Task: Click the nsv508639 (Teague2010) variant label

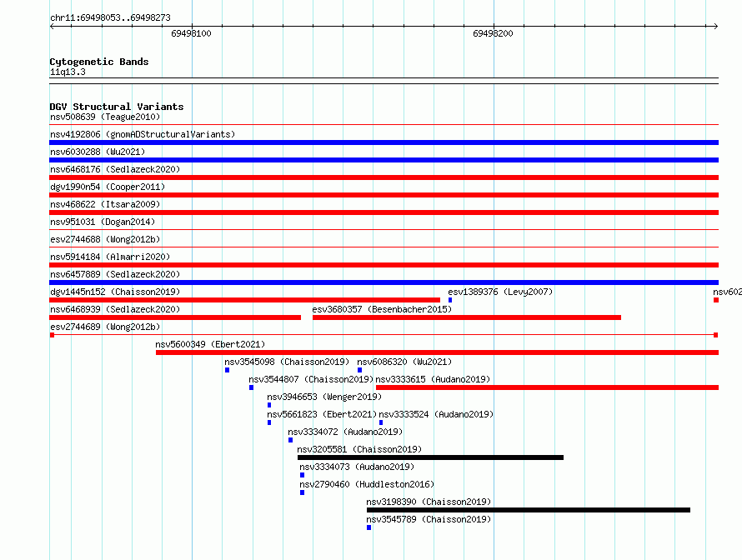Action: click(105, 117)
